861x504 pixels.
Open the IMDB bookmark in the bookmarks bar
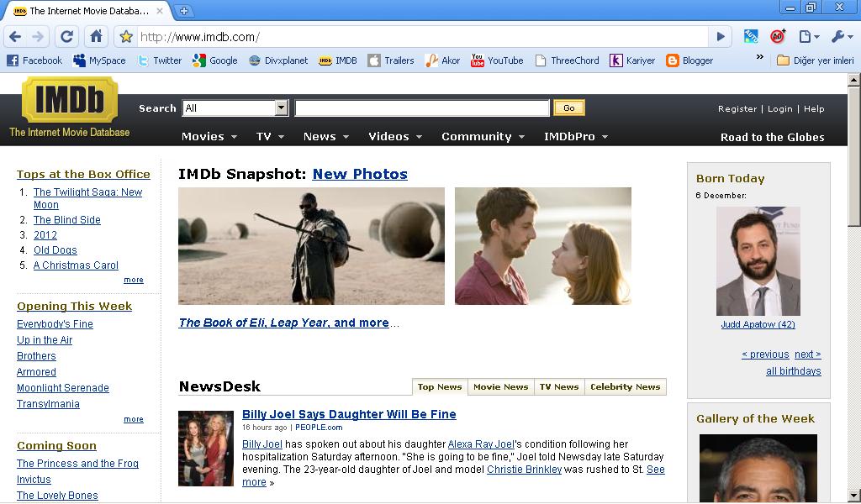338,60
